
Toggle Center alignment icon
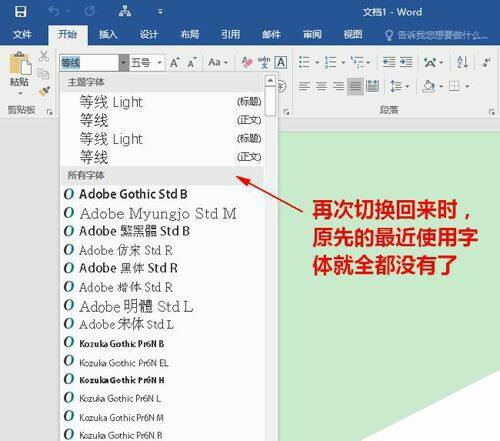(321, 86)
